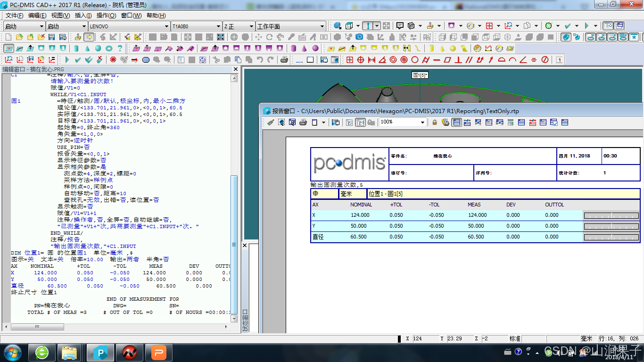Expand the report page layout dropdown arrow
Screen dimensions: 644x362
click(x=324, y=122)
